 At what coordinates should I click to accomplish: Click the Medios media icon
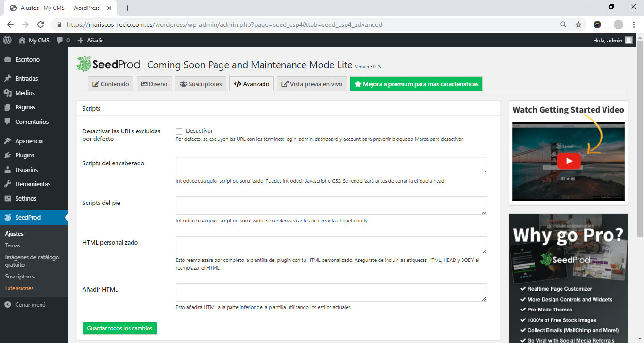pyautogui.click(x=8, y=93)
